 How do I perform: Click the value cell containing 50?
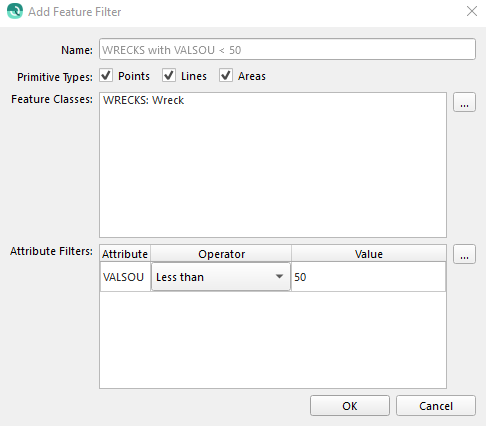coord(368,277)
